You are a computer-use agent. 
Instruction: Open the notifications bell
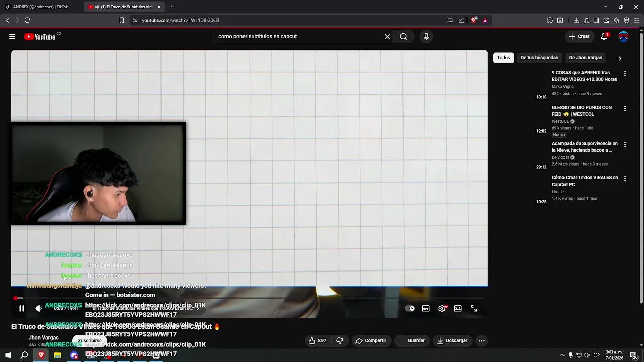604,37
